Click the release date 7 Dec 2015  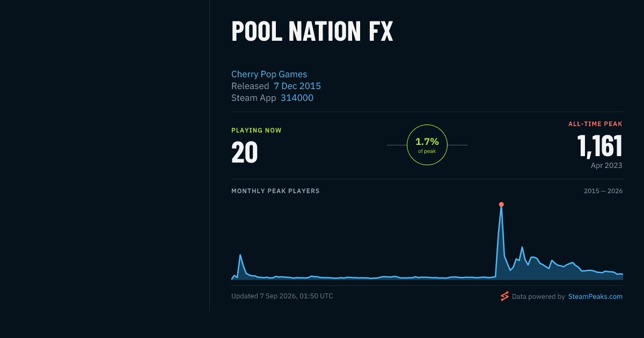297,86
